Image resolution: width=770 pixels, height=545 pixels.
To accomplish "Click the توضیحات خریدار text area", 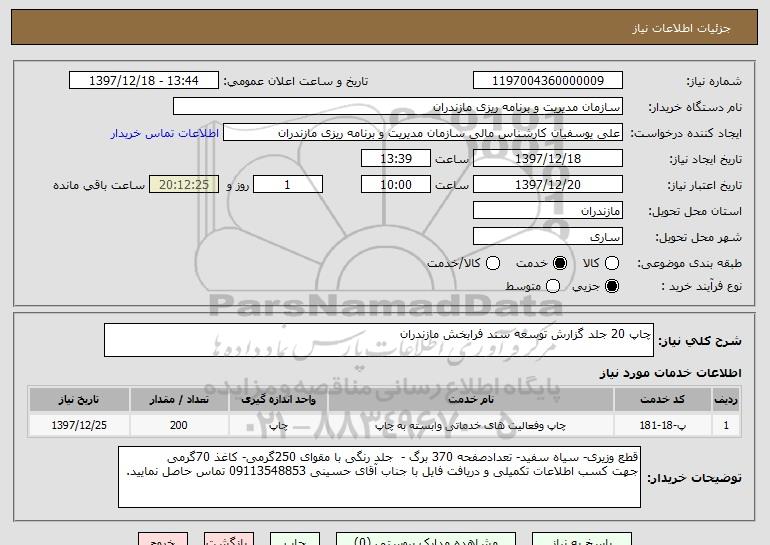I will 379,477.
